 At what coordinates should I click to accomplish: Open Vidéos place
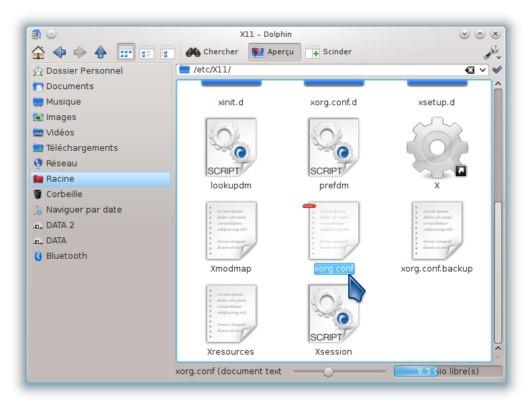click(x=100, y=133)
